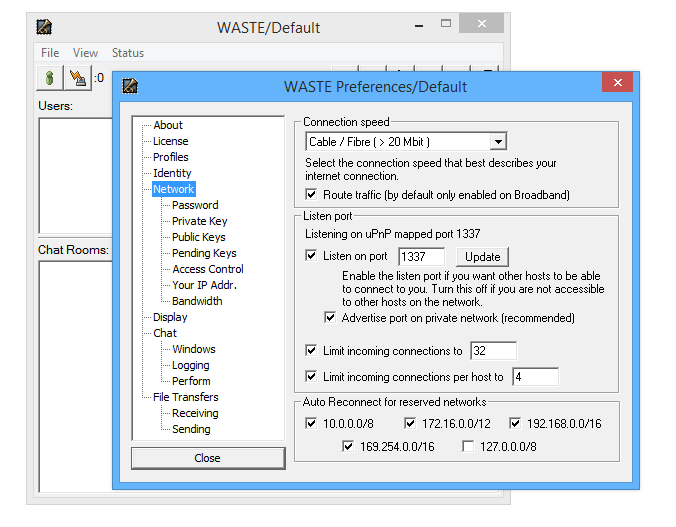This screenshot has height=527, width=676.
Task: Uncheck 172.16.0.0/12 auto reconnect
Action: point(410,423)
